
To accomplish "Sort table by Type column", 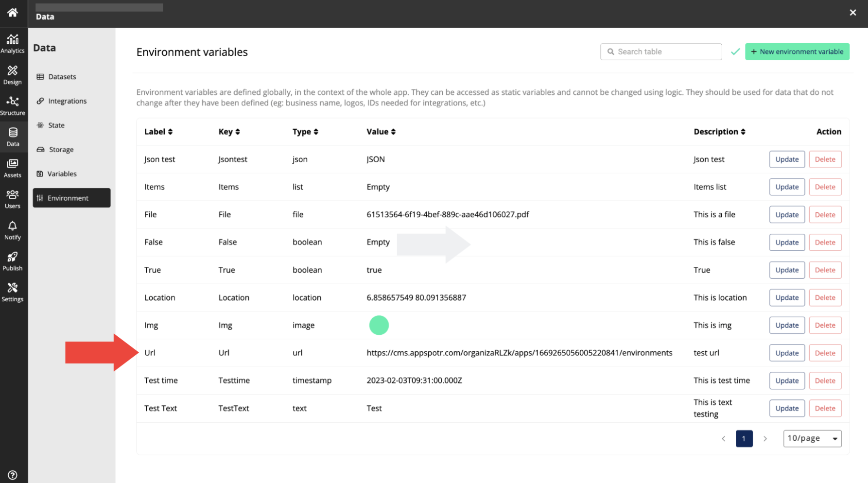I will [305, 132].
